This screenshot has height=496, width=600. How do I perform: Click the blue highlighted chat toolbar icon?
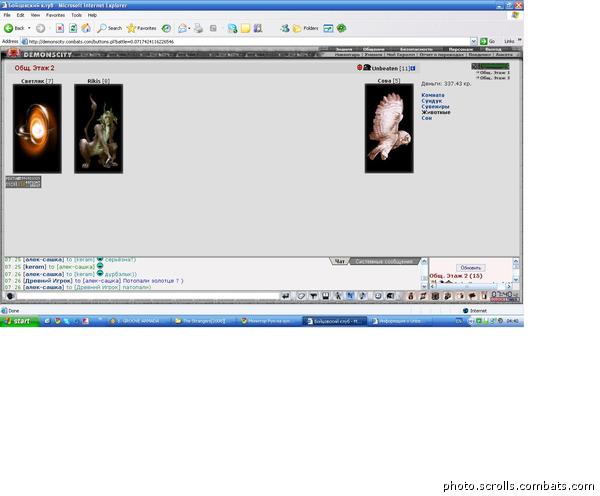pos(350,296)
